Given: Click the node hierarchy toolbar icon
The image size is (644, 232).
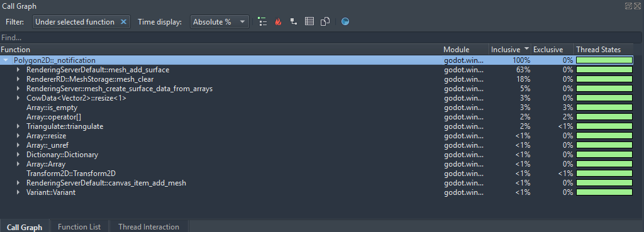Looking at the screenshot, I should (294, 22).
